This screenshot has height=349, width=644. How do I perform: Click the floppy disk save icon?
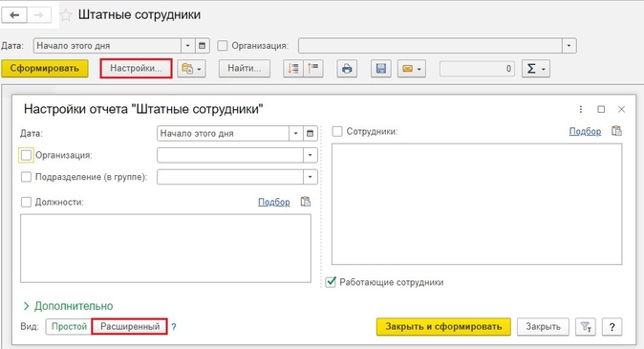click(x=380, y=69)
